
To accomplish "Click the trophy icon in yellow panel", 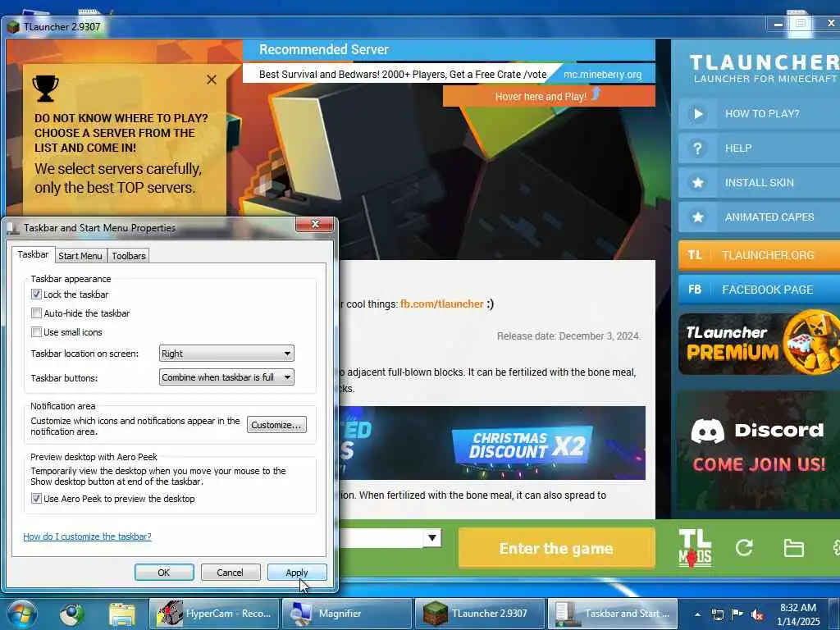I will pos(46,88).
